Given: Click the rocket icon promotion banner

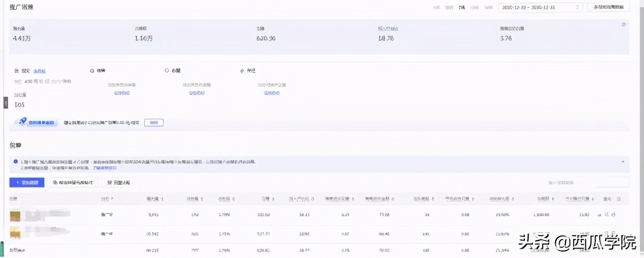Looking at the screenshot, I should pyautogui.click(x=37, y=122).
